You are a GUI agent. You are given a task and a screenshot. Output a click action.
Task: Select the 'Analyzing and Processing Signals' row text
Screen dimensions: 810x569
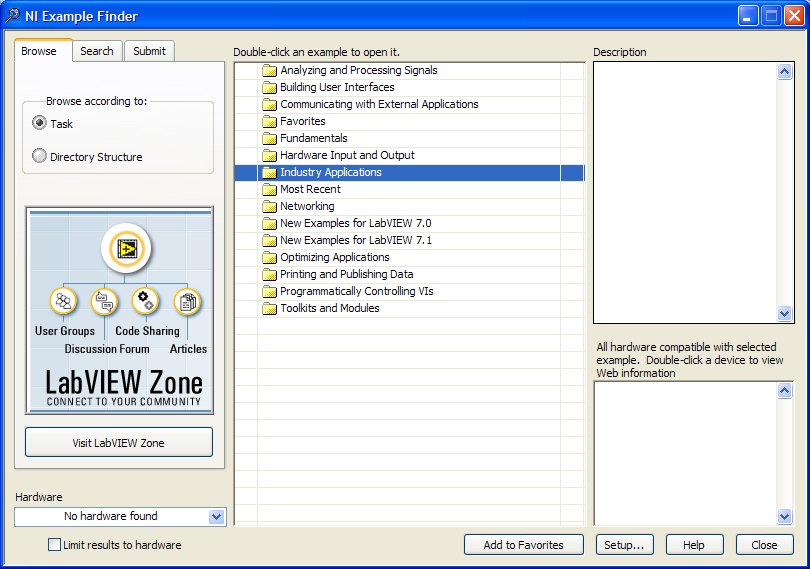pyautogui.click(x=359, y=70)
